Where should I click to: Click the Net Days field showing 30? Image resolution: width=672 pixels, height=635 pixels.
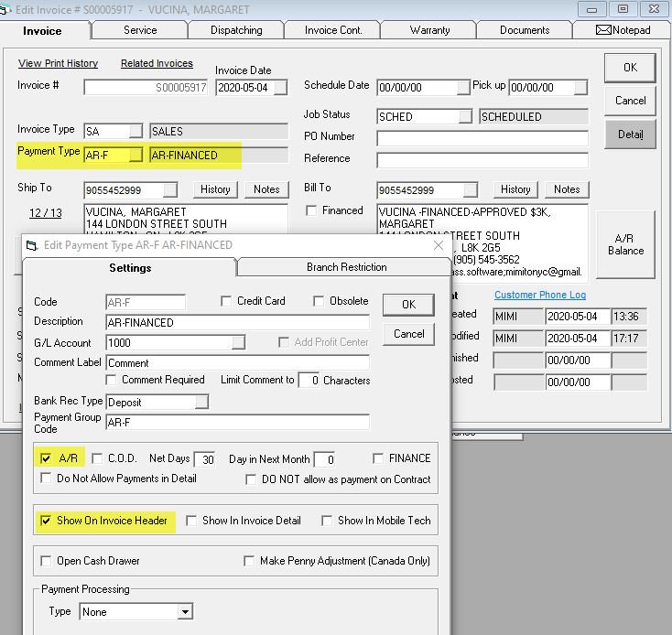pos(204,459)
